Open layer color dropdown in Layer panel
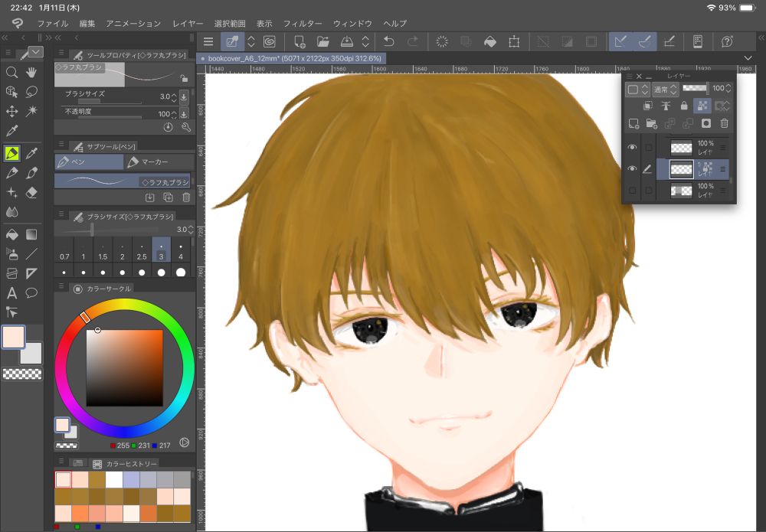This screenshot has height=532, width=766. tap(637, 89)
